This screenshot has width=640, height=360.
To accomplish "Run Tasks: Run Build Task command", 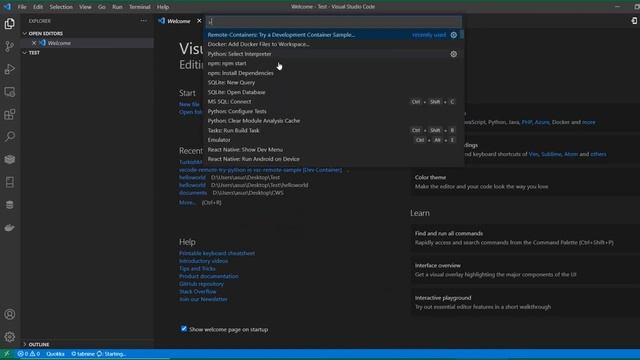I will [x=333, y=130].
